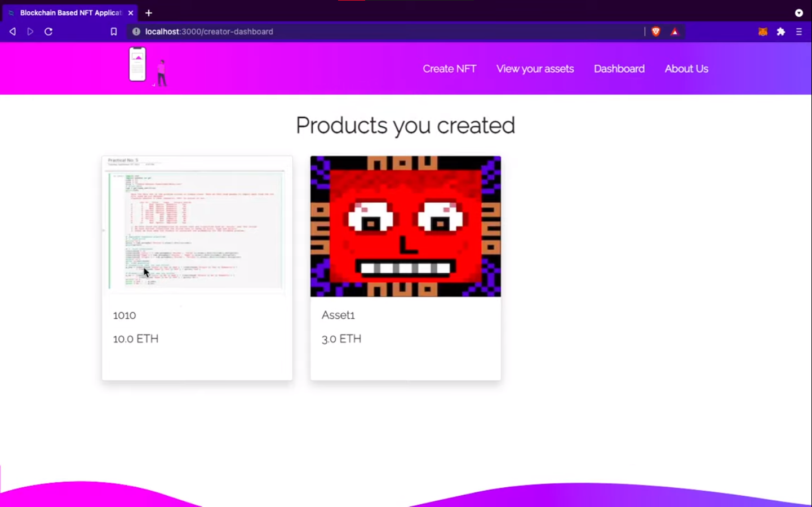Open site information icon beside localhost URL

coord(136,32)
